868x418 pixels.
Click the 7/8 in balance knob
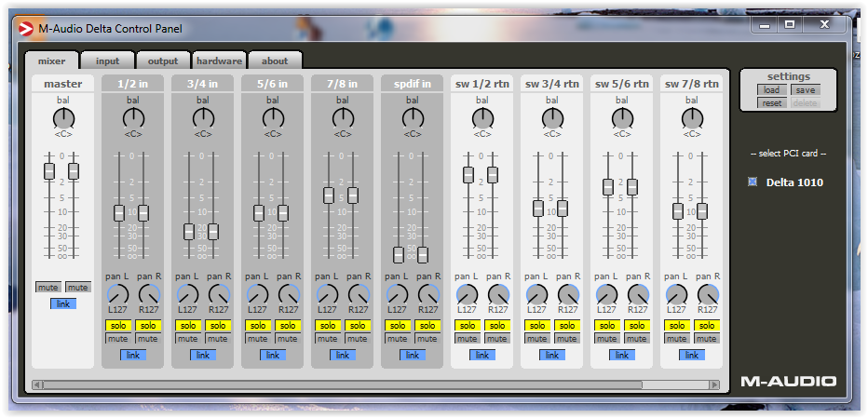[343, 118]
